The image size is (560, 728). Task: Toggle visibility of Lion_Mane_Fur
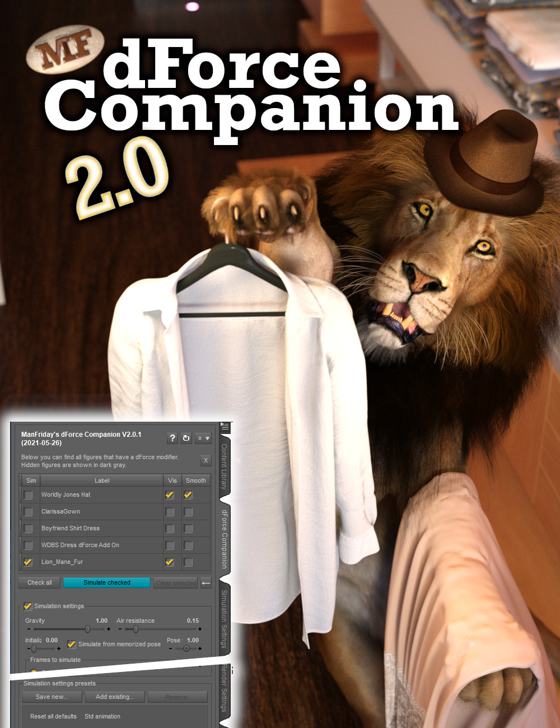[170, 562]
